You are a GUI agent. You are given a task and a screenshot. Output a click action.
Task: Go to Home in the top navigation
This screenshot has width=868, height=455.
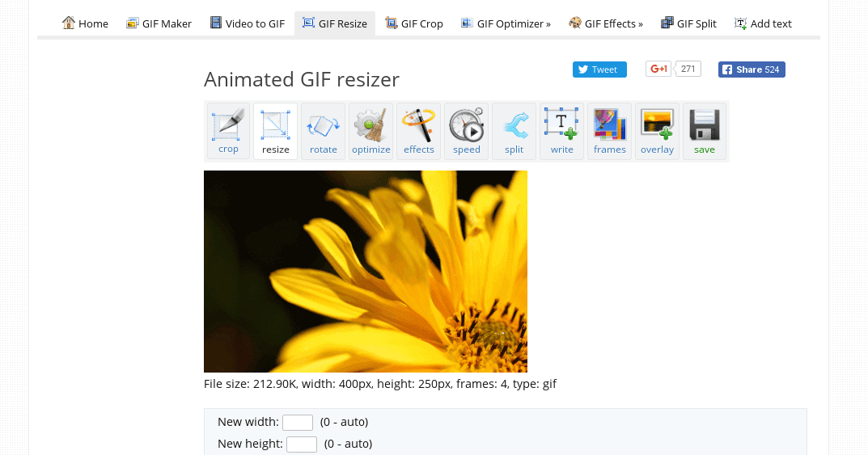pyautogui.click(x=85, y=23)
